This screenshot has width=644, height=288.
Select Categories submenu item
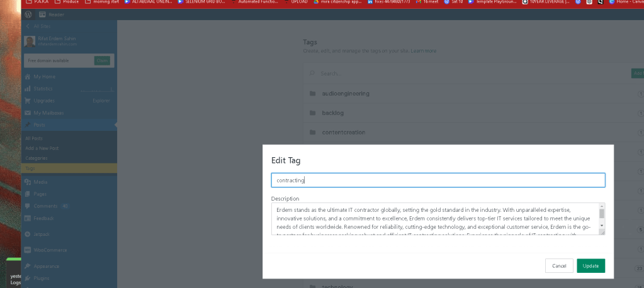pyautogui.click(x=37, y=158)
